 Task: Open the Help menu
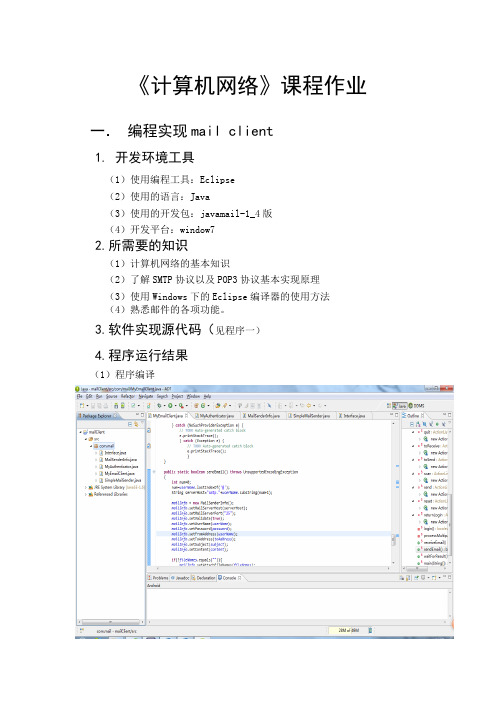pos(207,397)
